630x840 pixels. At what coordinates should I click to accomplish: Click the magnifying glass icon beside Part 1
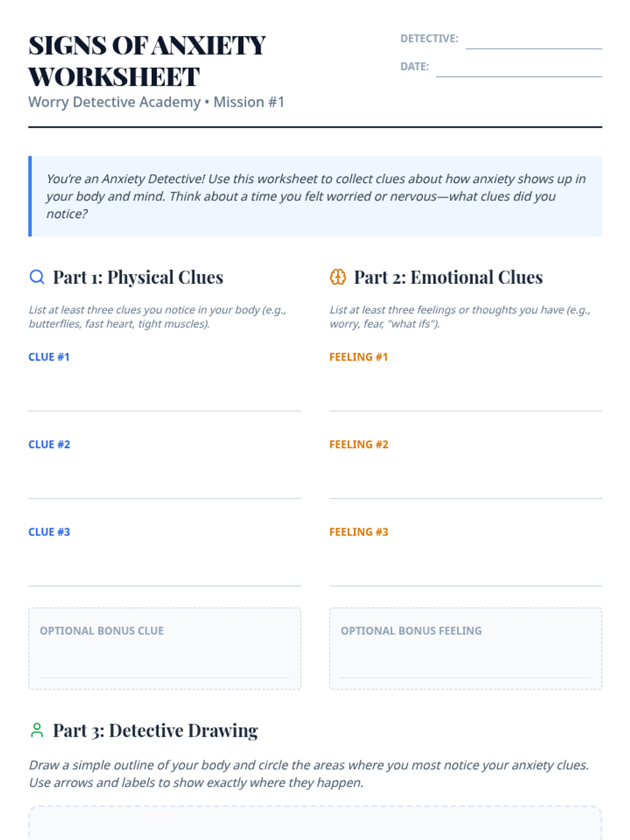[x=37, y=277]
